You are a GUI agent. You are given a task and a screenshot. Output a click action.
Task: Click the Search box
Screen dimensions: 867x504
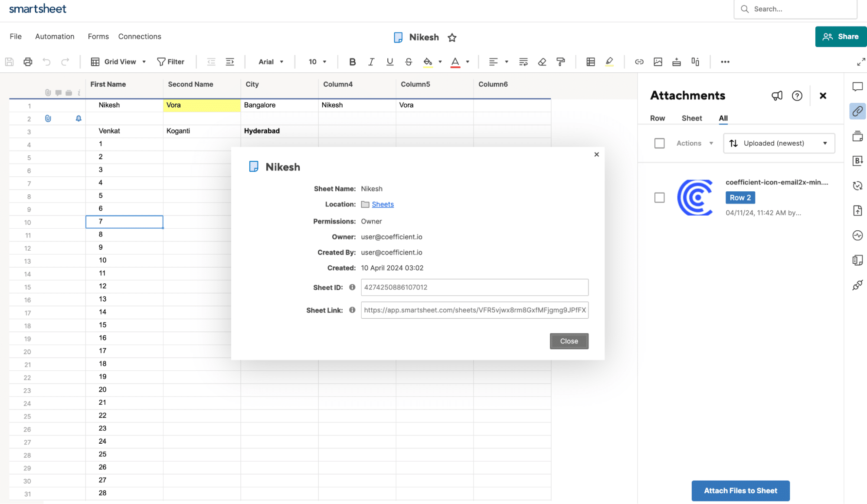(x=795, y=9)
